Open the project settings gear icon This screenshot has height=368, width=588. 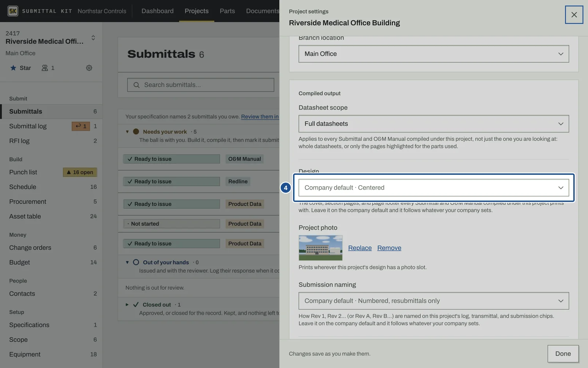(x=89, y=68)
